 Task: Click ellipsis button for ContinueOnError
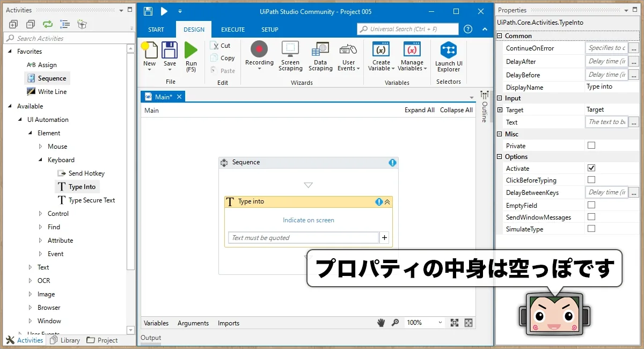634,48
